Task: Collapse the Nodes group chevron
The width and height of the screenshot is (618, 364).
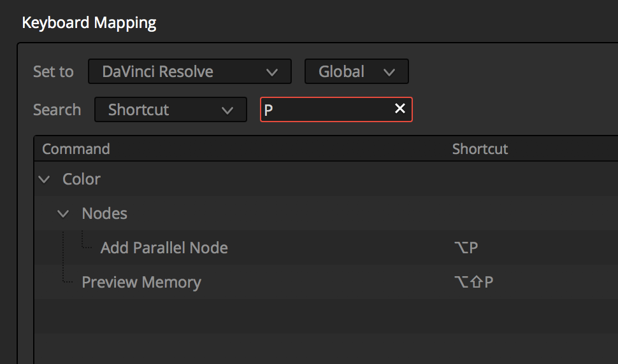Action: click(63, 214)
